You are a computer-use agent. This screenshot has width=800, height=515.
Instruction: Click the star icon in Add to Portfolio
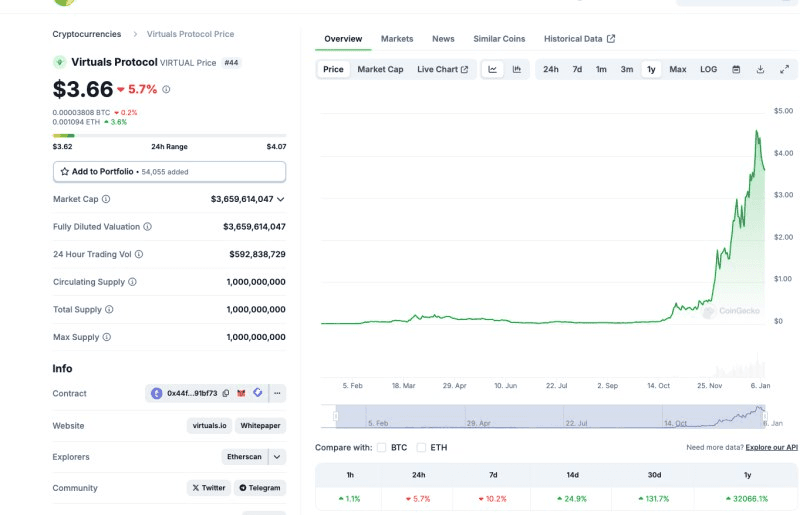[65, 171]
